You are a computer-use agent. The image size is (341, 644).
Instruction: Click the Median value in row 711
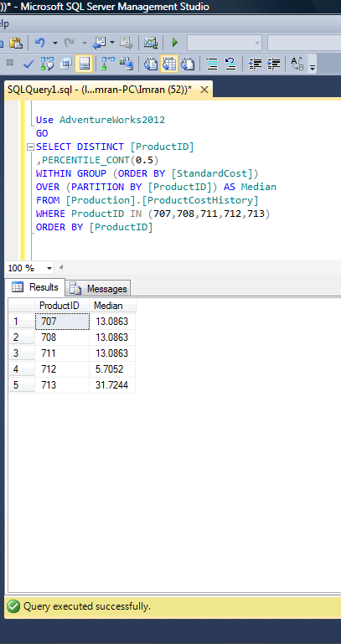coord(112,353)
